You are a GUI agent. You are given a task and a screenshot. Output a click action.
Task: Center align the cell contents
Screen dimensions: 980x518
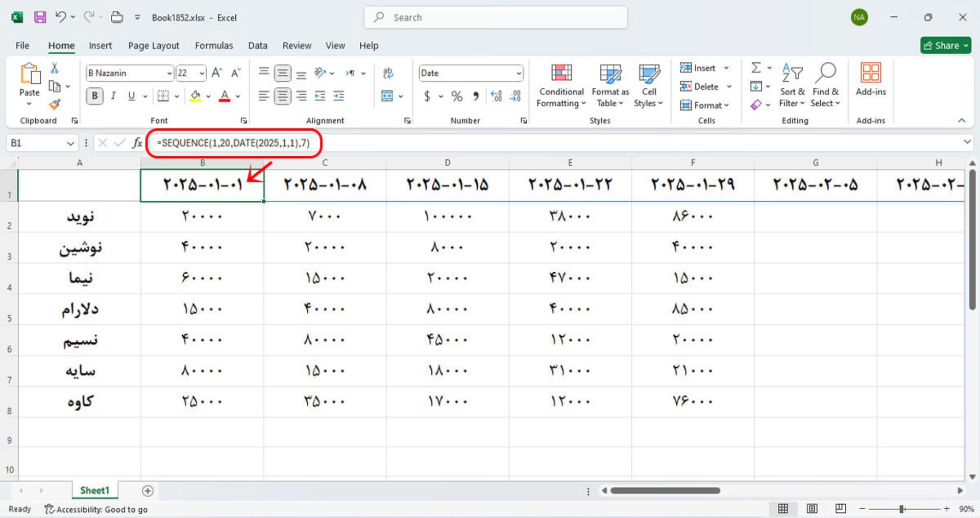pyautogui.click(x=282, y=96)
